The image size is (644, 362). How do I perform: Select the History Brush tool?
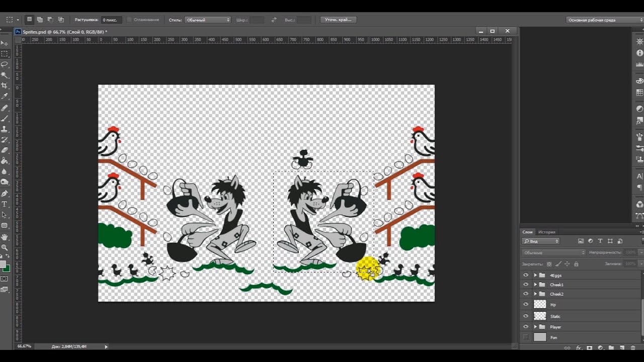[x=5, y=140]
